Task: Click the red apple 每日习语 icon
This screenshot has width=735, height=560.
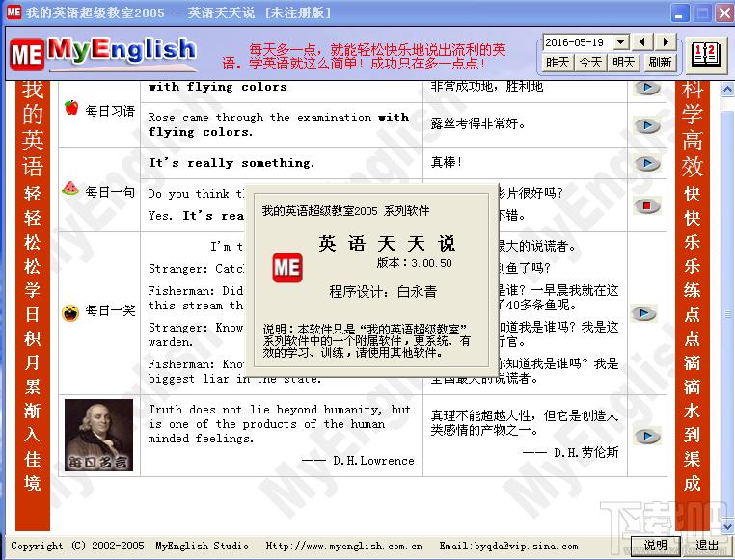Action: point(71,109)
